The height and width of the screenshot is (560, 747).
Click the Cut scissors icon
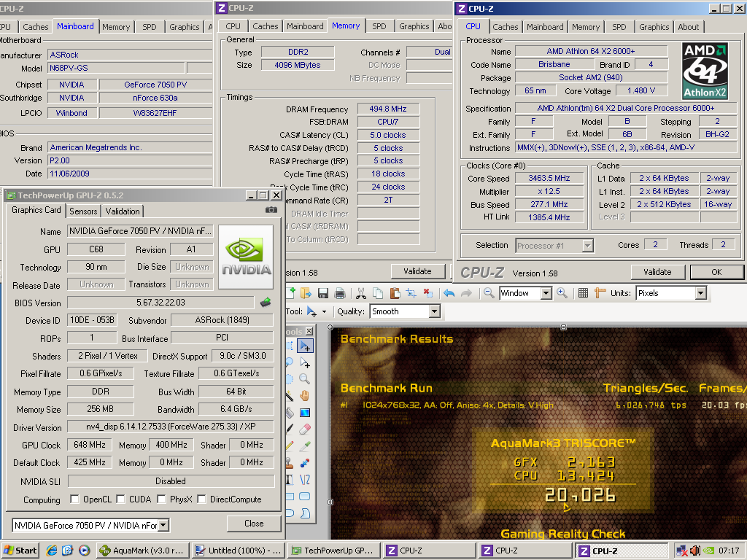[360, 293]
